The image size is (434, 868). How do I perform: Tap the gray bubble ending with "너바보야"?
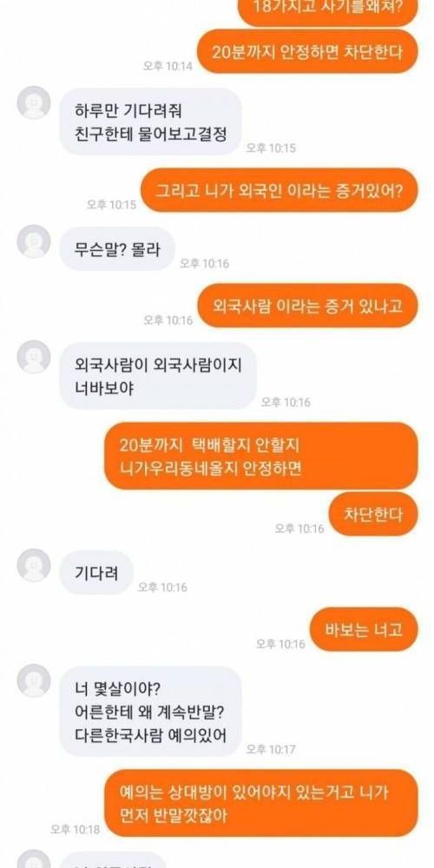click(x=158, y=376)
